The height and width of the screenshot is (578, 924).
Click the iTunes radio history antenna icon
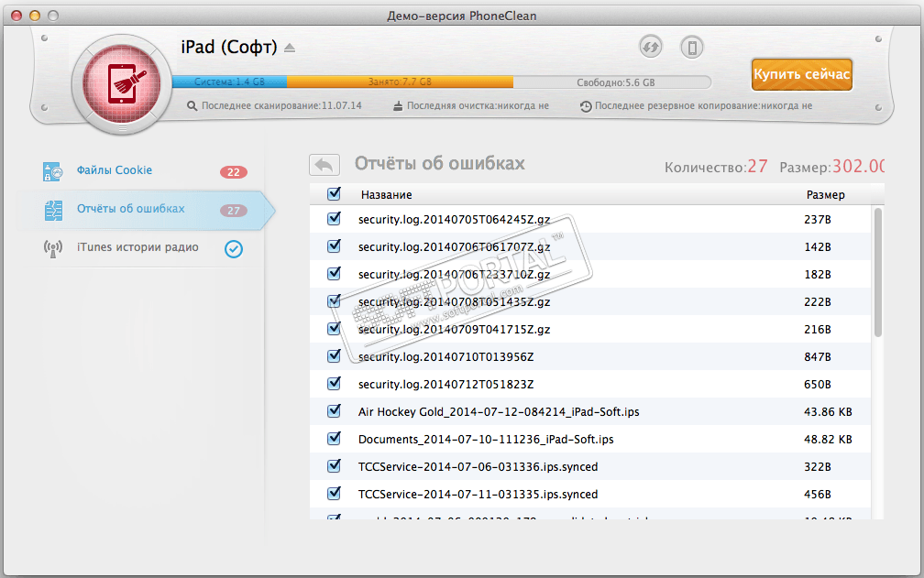point(53,248)
